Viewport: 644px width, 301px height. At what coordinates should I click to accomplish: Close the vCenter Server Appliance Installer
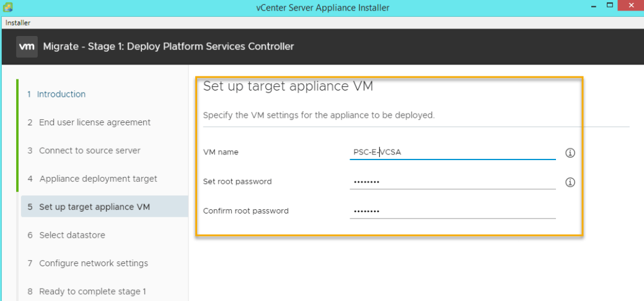tap(630, 7)
